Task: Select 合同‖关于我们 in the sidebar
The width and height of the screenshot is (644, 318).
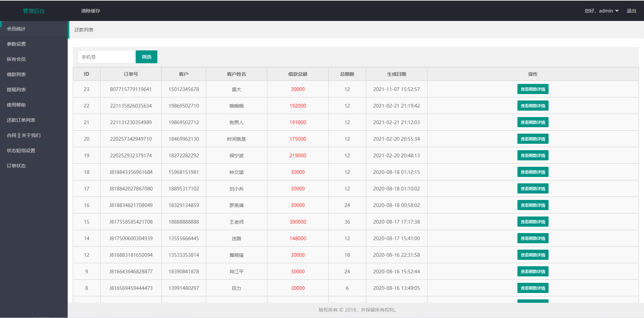Action: coord(23,135)
